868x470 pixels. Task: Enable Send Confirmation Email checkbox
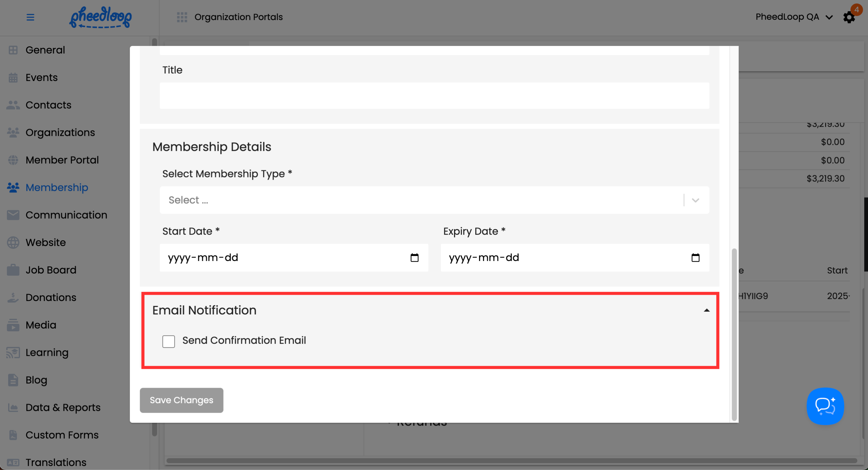point(168,341)
